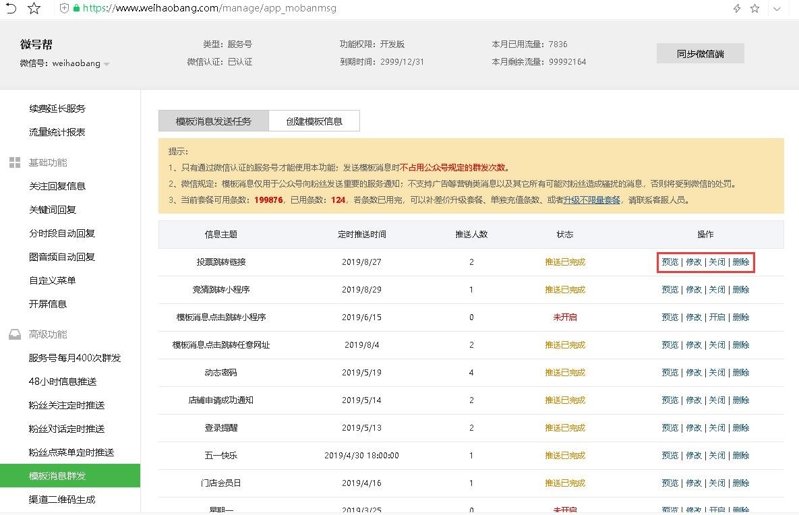The height and width of the screenshot is (515, 799).
Task: Click the inbox icon beside 高级功能
Action: click(15, 334)
